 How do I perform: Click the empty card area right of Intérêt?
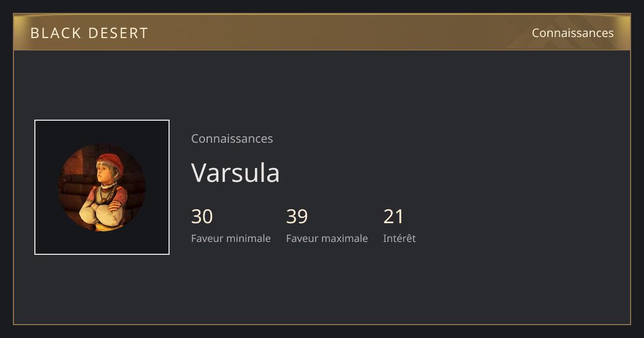515,225
